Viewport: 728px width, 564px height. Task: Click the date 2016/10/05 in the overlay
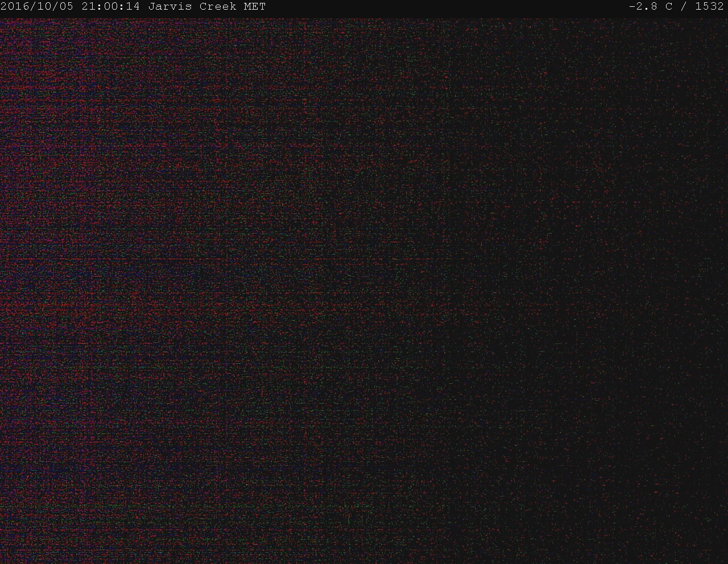(38, 7)
